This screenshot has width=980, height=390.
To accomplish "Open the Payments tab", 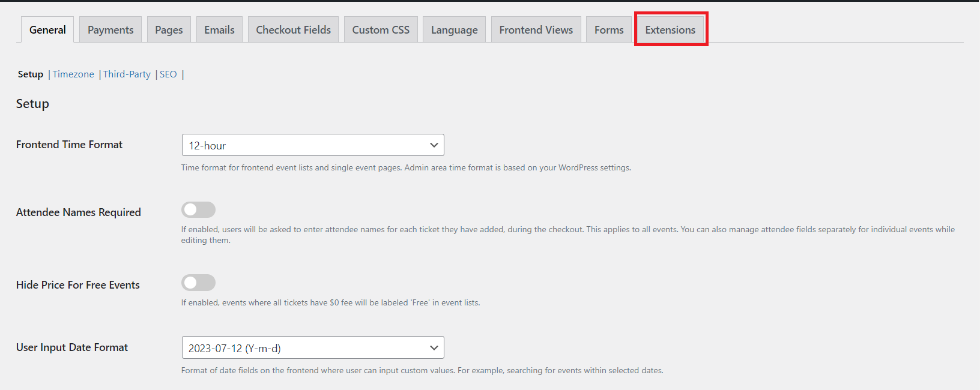I will (110, 30).
